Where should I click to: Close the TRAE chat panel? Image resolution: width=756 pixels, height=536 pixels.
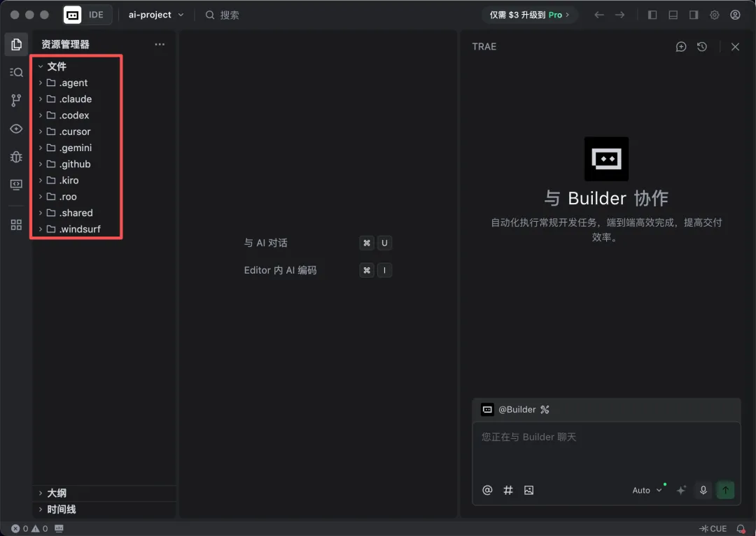(x=735, y=47)
